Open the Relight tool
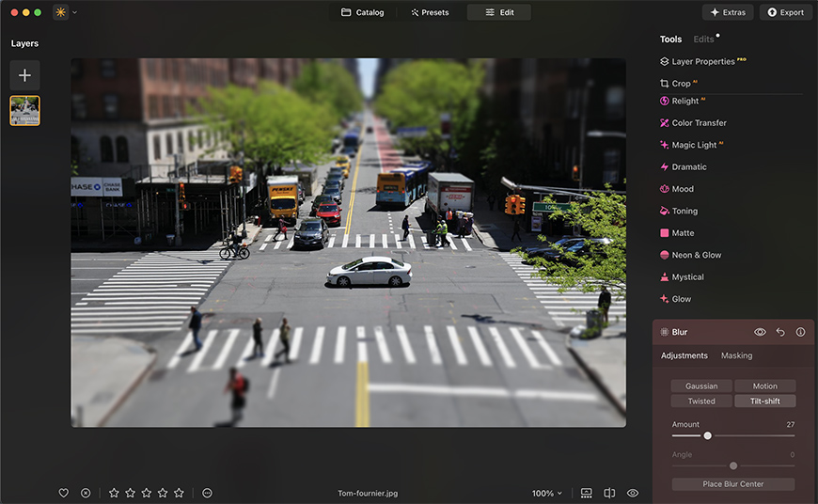Image resolution: width=818 pixels, height=504 pixels. point(683,102)
